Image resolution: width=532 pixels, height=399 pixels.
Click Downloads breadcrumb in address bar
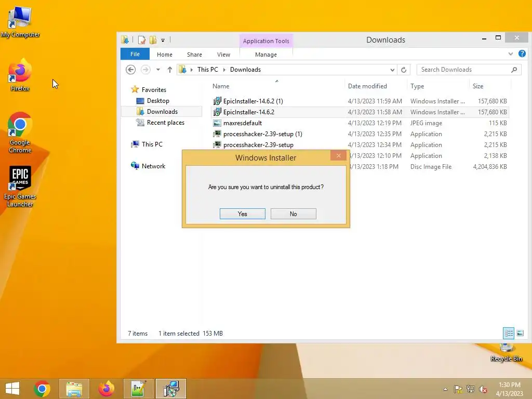245,70
